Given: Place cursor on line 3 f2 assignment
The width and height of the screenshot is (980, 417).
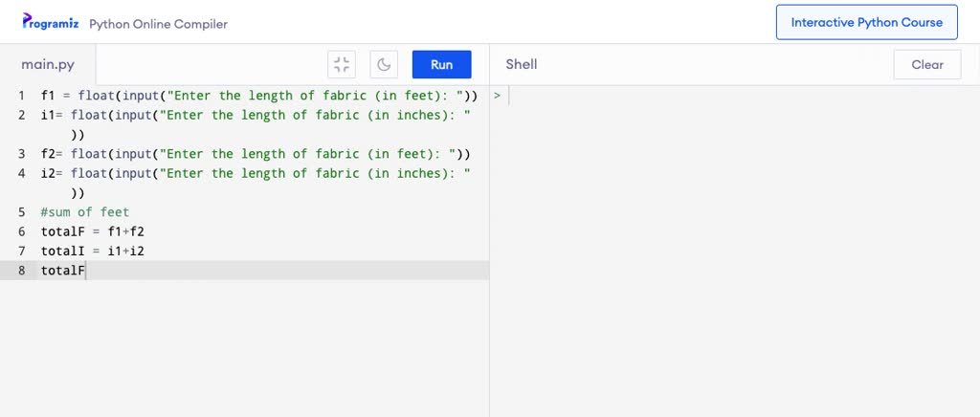Looking at the screenshot, I should click(x=256, y=154).
